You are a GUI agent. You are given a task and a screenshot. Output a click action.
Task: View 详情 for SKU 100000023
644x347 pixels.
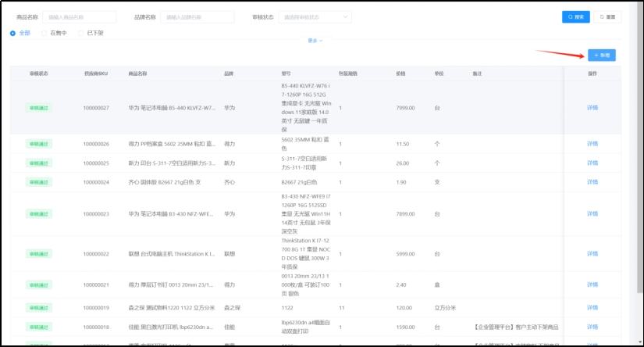pos(592,213)
